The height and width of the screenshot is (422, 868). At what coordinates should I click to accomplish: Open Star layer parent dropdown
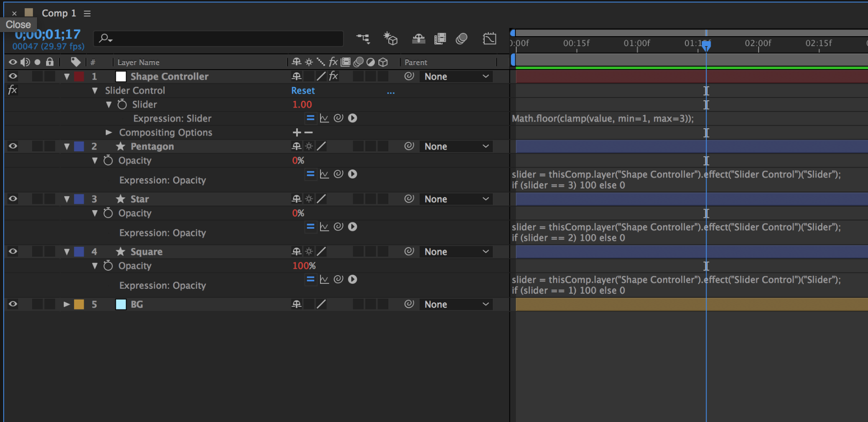coord(456,199)
